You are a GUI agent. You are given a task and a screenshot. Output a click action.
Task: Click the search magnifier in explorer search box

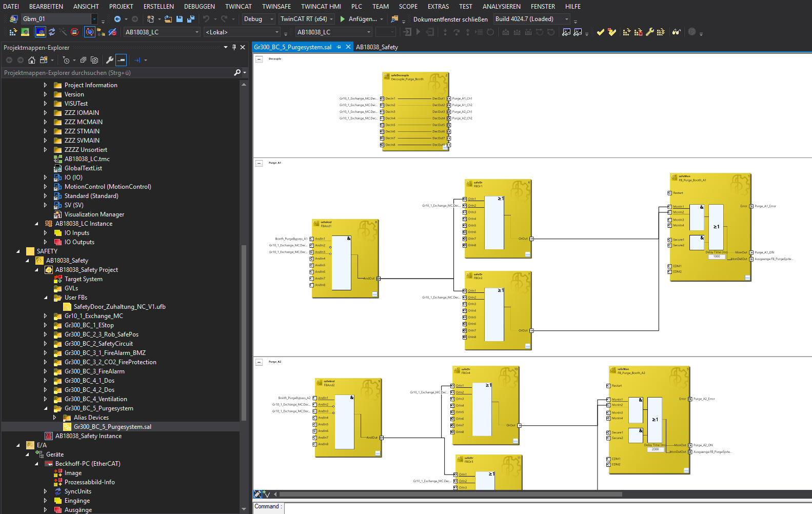pyautogui.click(x=237, y=73)
